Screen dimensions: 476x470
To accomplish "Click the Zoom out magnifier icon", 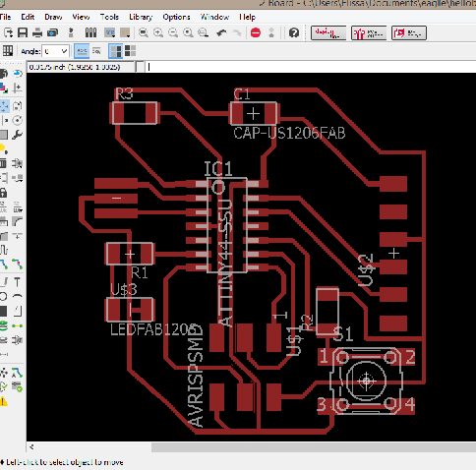I will pos(173,32).
